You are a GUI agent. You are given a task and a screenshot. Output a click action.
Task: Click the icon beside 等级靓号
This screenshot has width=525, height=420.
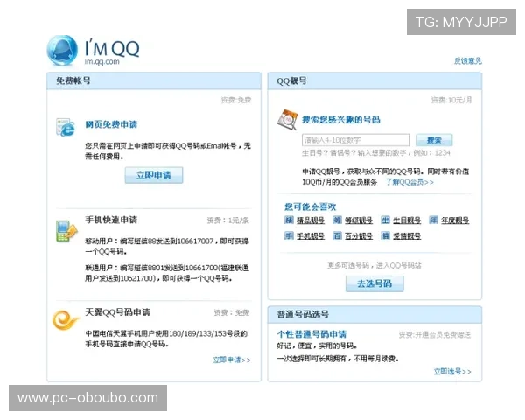[337, 220]
